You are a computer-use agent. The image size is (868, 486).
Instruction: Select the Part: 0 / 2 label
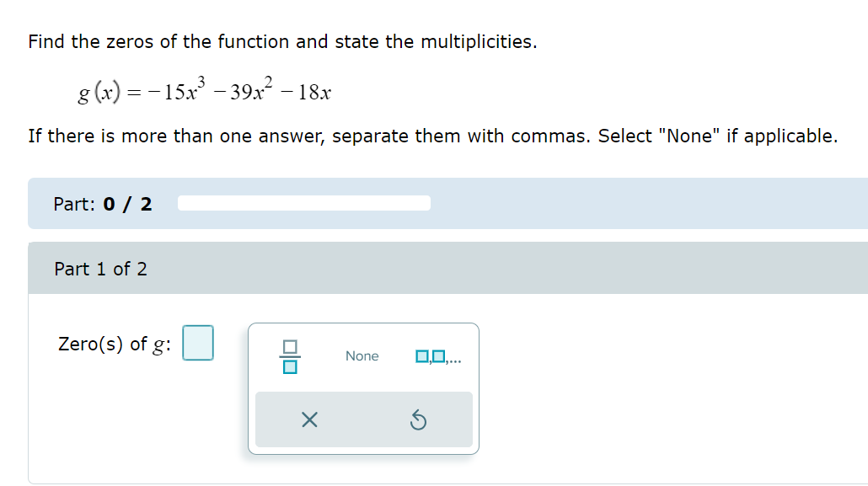tap(101, 203)
